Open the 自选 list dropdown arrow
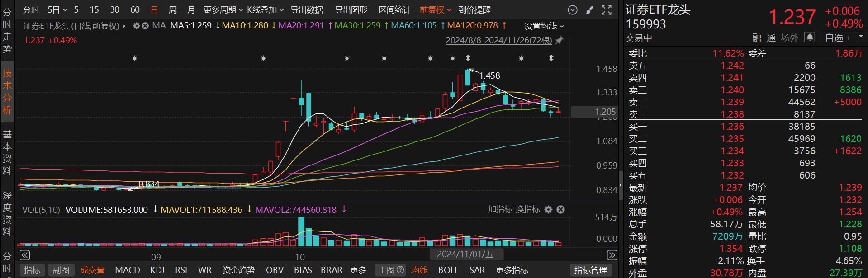 click(x=861, y=37)
